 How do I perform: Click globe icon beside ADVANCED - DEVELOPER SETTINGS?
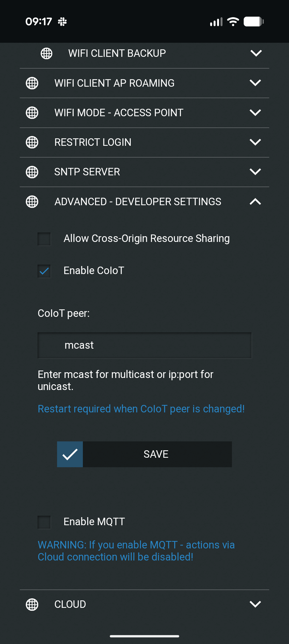pyautogui.click(x=32, y=202)
